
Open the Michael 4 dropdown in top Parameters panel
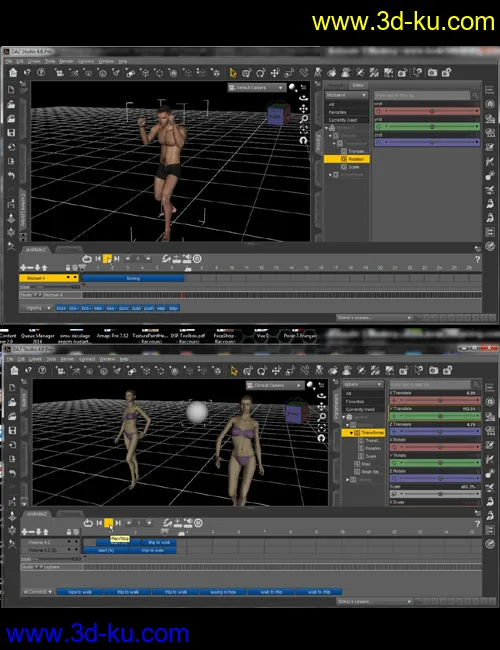(346, 95)
